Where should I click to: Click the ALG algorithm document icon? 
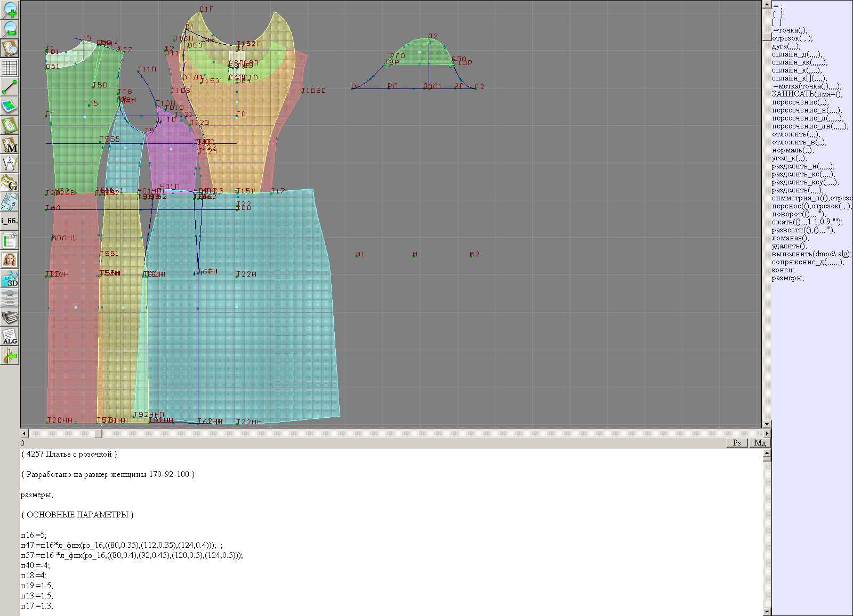coord(10,337)
